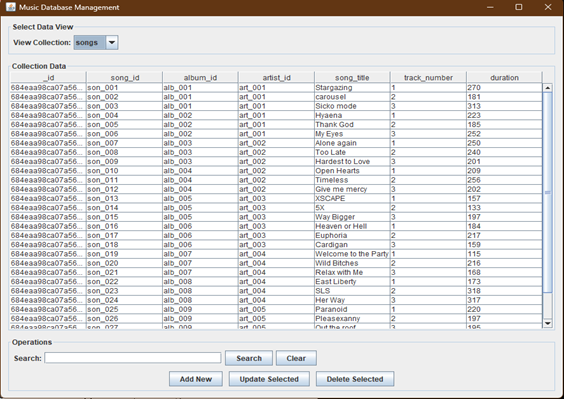The height and width of the screenshot is (399, 564).
Task: Click the vertical scrollbar thumb
Action: pyautogui.click(x=547, y=192)
